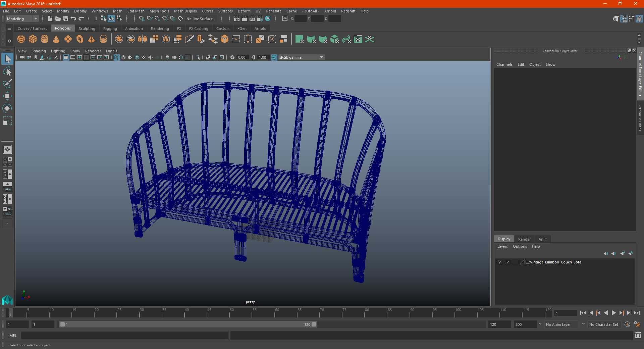Open the Modeling menu set dropdown

click(x=22, y=19)
